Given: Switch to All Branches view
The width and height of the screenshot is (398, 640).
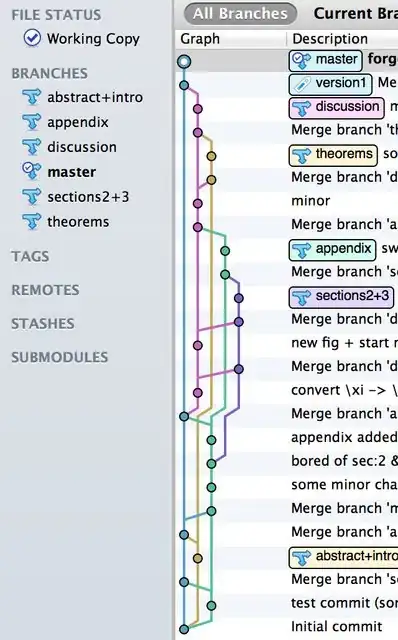Looking at the screenshot, I should 240,13.
